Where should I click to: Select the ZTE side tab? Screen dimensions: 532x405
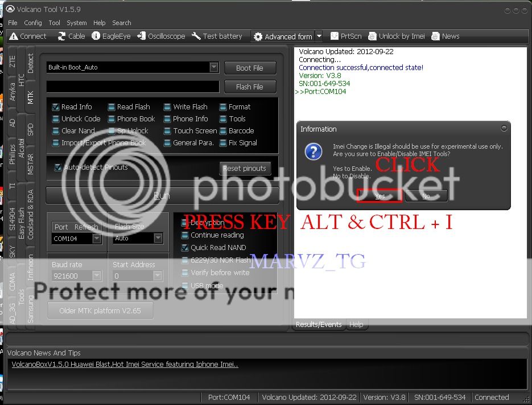click(12, 61)
